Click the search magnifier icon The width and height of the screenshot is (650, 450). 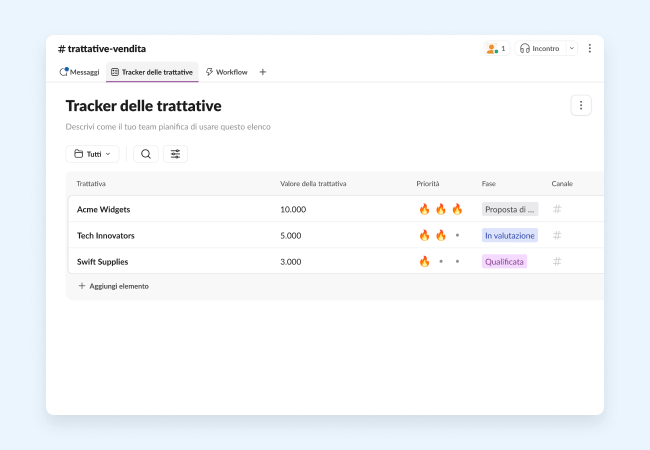146,154
